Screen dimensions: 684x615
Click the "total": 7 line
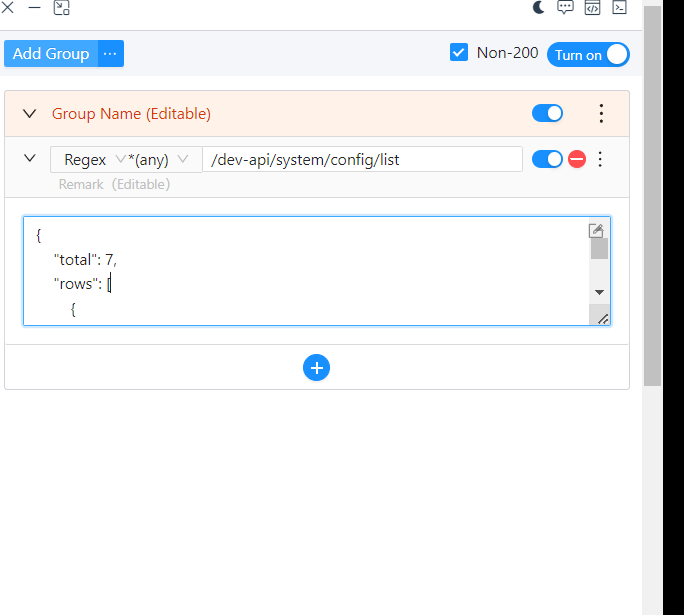tap(86, 260)
